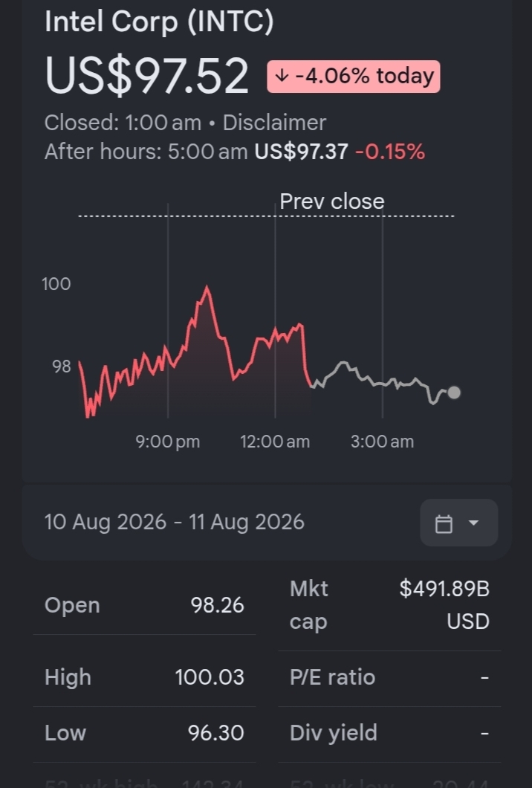This screenshot has height=788, width=532.
Task: Select the grey after-hours endpoint dot
Action: click(x=454, y=393)
